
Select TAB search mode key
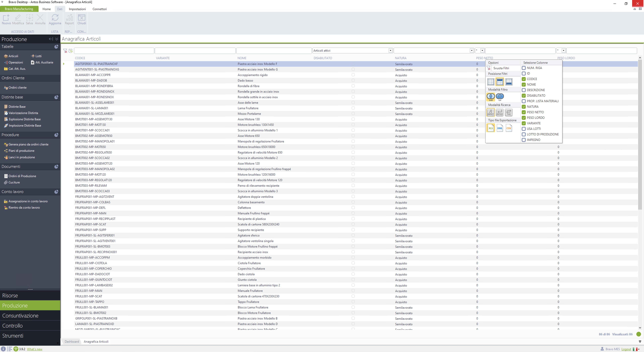pos(509,112)
